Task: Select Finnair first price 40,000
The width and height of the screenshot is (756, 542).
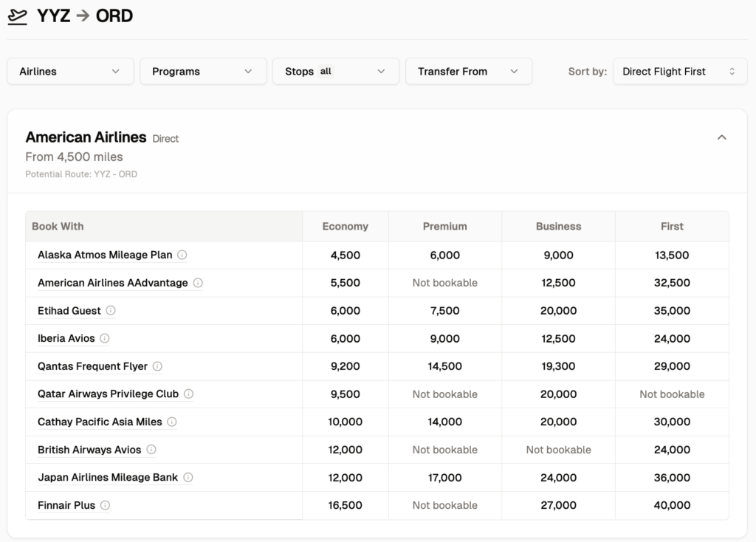Action: click(x=672, y=505)
